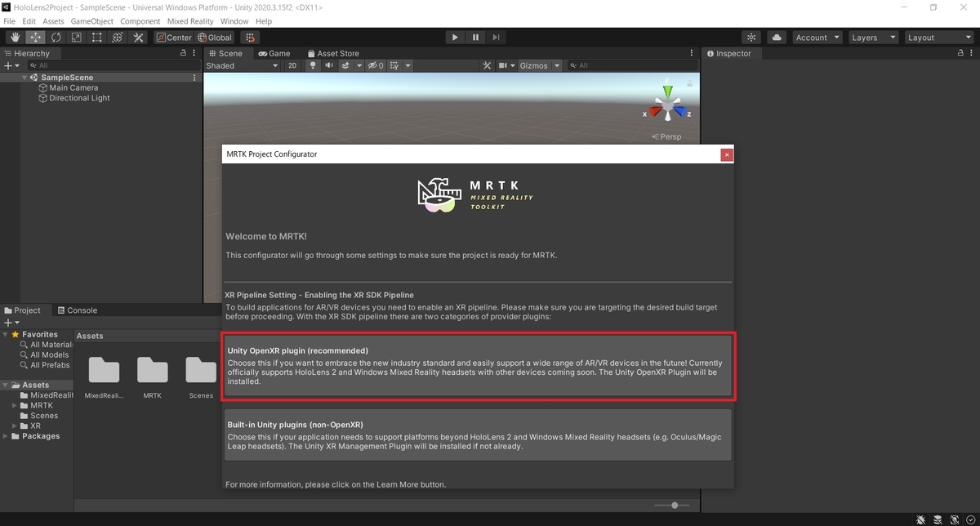Image resolution: width=980 pixels, height=526 pixels.
Task: Toggle scene audio speaker icon
Action: click(x=328, y=65)
